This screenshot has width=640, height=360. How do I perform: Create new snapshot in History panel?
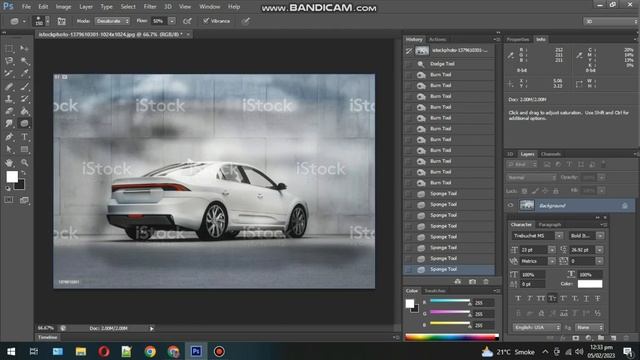coord(472,282)
